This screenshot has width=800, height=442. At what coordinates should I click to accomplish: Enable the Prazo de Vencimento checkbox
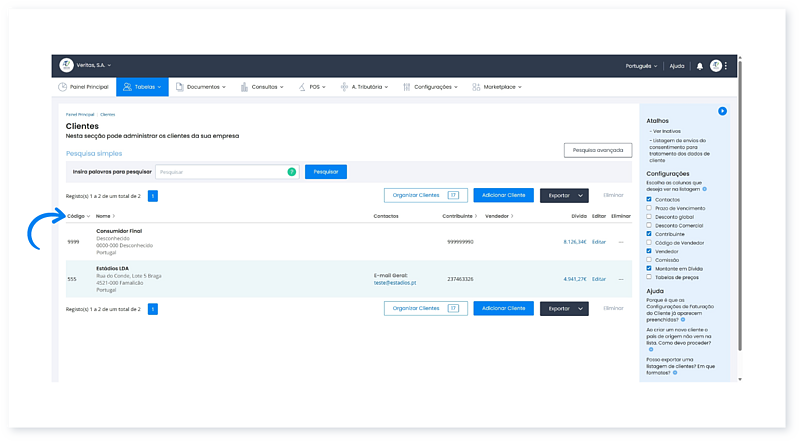coord(649,208)
